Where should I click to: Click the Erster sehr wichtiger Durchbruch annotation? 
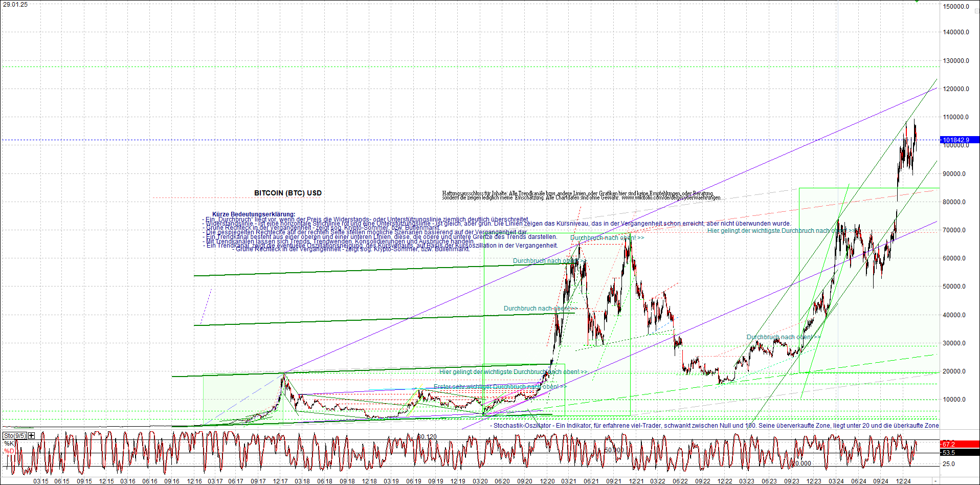coord(500,387)
